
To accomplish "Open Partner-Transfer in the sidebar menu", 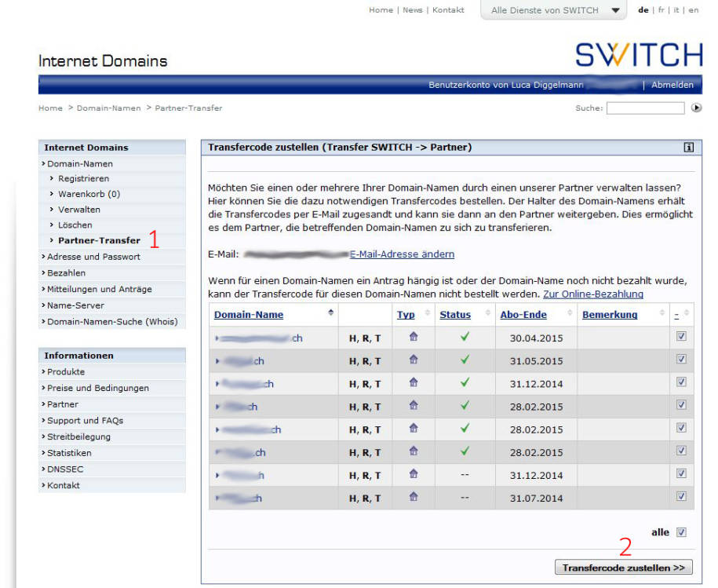I will coord(99,240).
